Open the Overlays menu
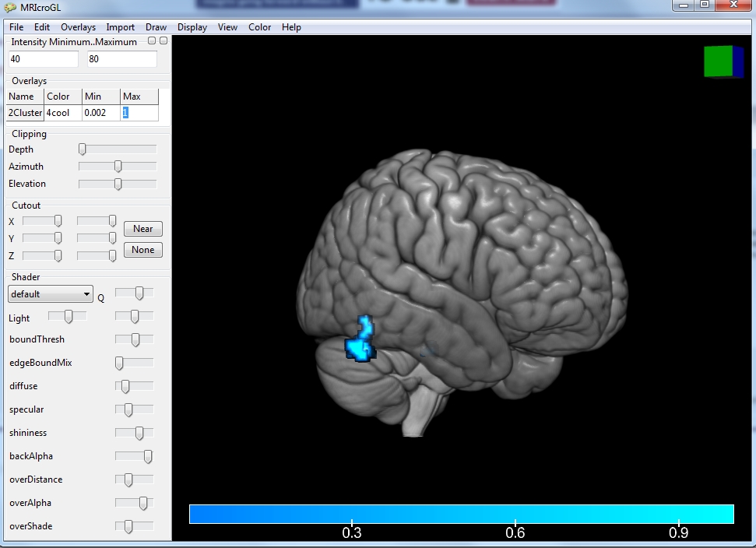 coord(78,27)
